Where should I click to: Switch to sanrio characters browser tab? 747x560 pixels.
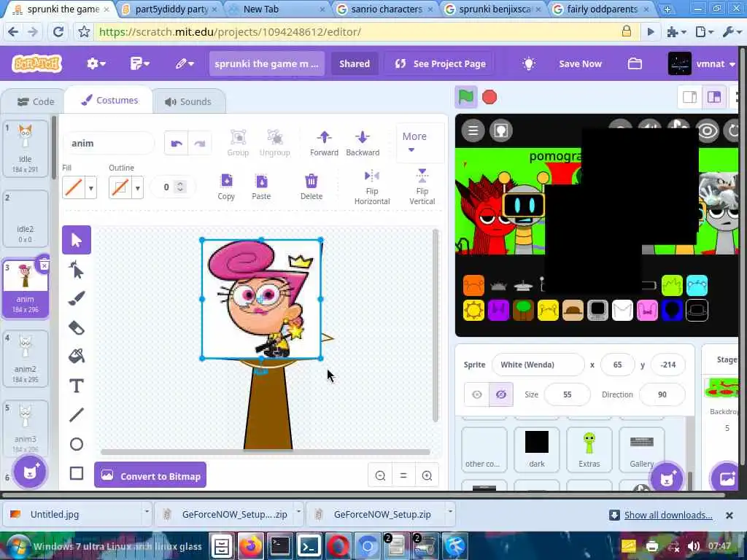coord(387,9)
